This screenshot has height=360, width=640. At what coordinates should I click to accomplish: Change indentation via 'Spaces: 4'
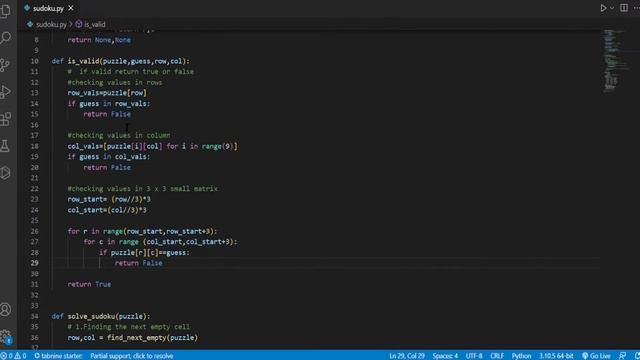pos(445,356)
